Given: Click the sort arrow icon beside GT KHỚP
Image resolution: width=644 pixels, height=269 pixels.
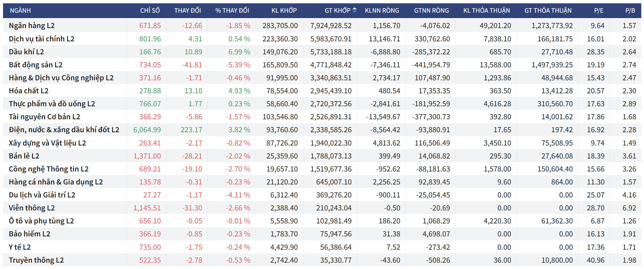Looking at the screenshot, I should tap(355, 10).
